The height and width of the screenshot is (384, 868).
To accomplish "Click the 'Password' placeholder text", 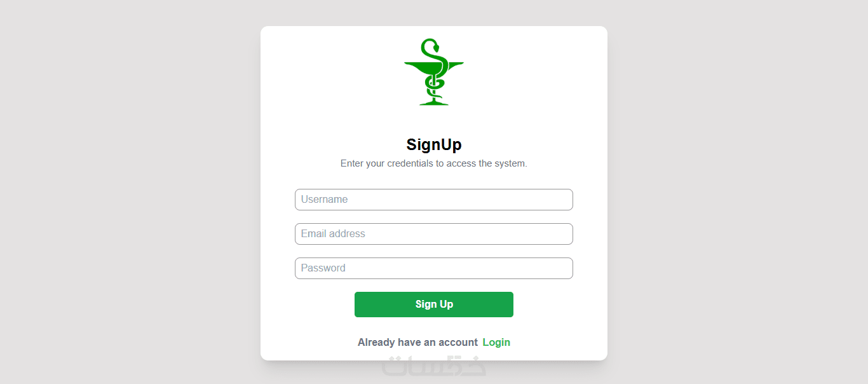I will tap(323, 268).
